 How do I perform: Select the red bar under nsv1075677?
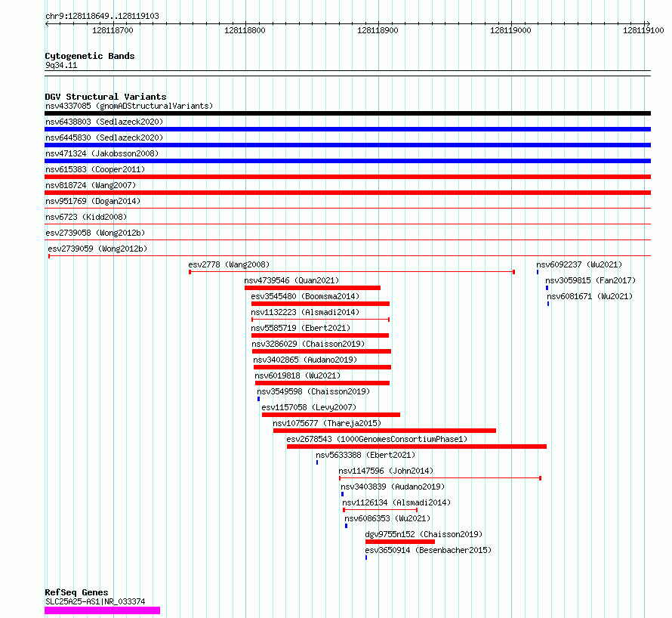[x=384, y=431]
